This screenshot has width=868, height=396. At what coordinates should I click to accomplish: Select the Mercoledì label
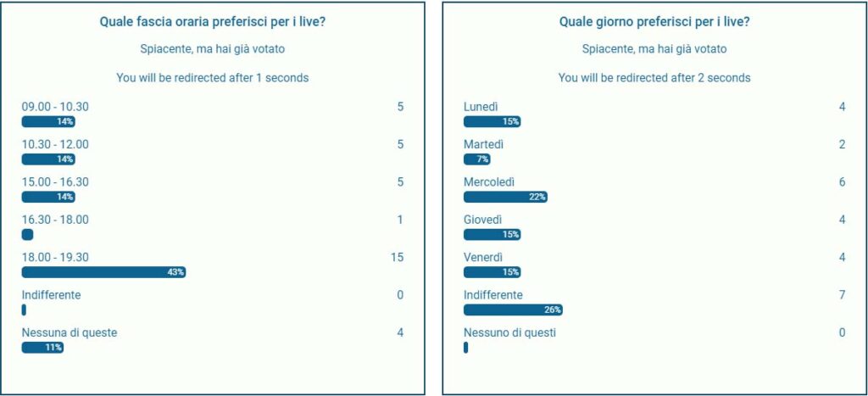click(x=489, y=182)
